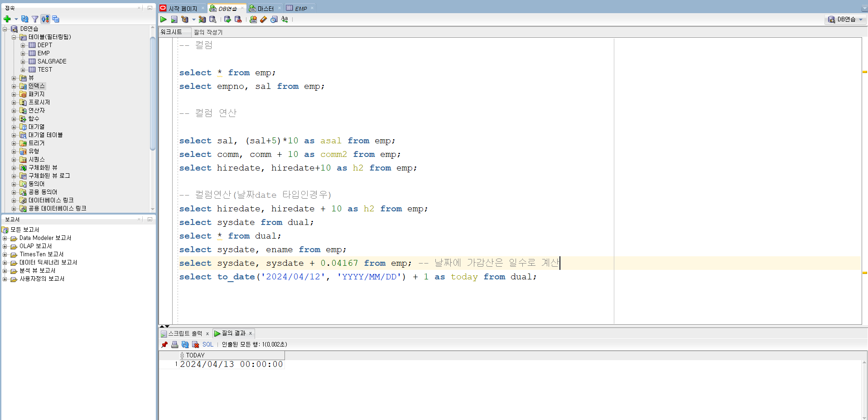Click the green plus New Connection icon

[7, 19]
